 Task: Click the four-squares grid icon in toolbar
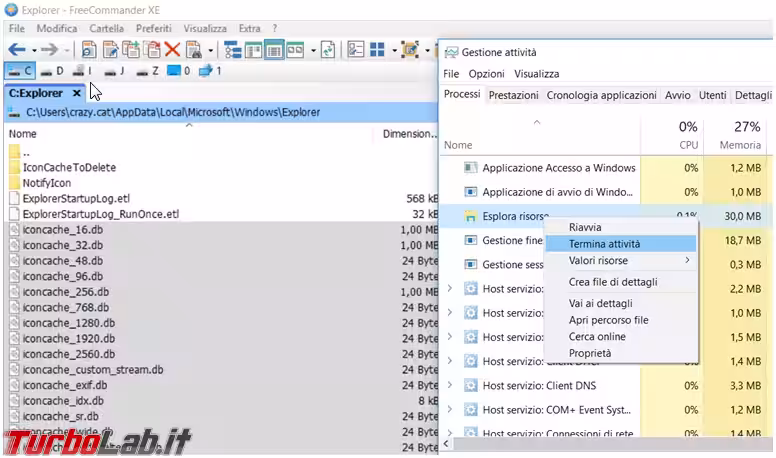pyautogui.click(x=378, y=49)
